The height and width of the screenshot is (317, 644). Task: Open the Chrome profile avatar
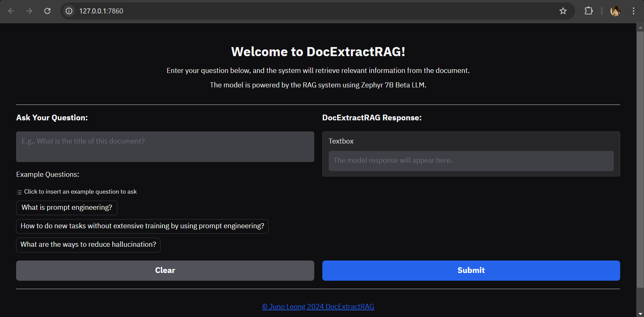point(615,11)
